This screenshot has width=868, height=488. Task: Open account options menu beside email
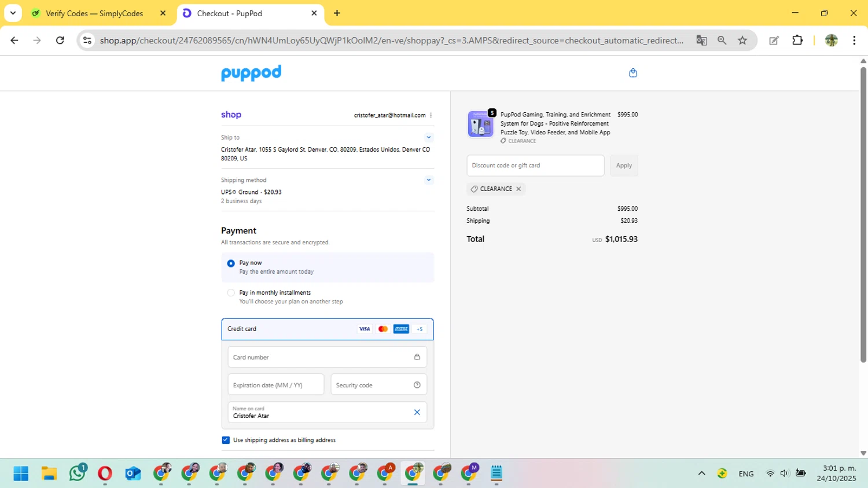tap(431, 115)
